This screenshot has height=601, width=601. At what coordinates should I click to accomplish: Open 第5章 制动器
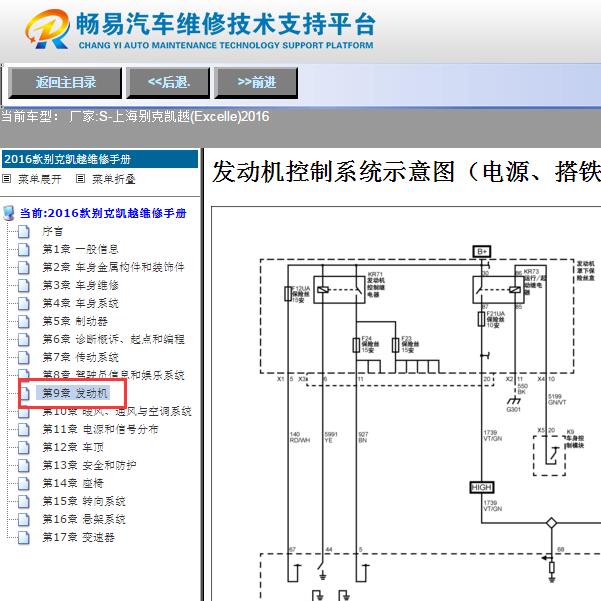[75, 321]
